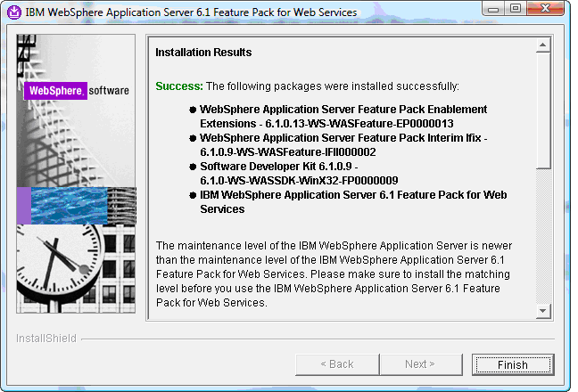Click the scrollbar up arrow

543,45
